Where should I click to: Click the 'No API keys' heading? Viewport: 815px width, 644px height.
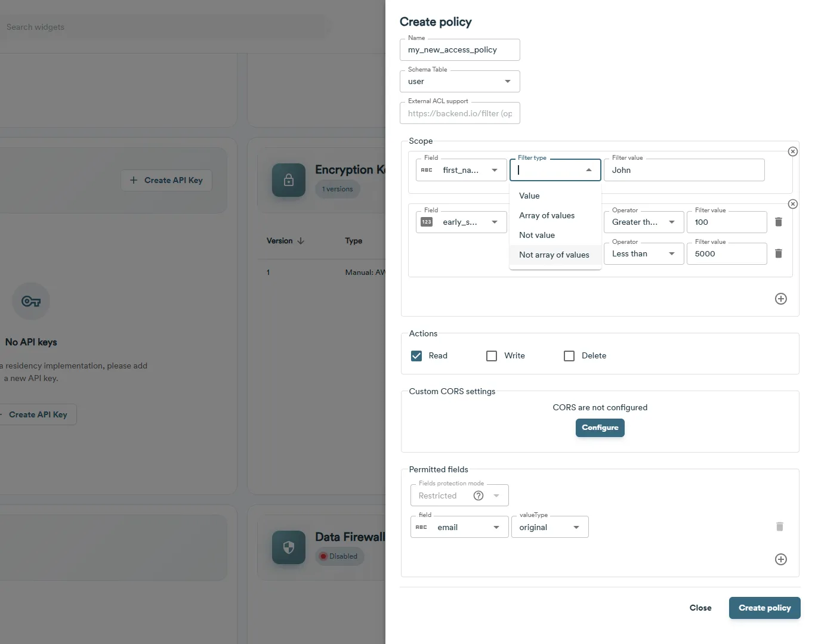pyautogui.click(x=31, y=342)
